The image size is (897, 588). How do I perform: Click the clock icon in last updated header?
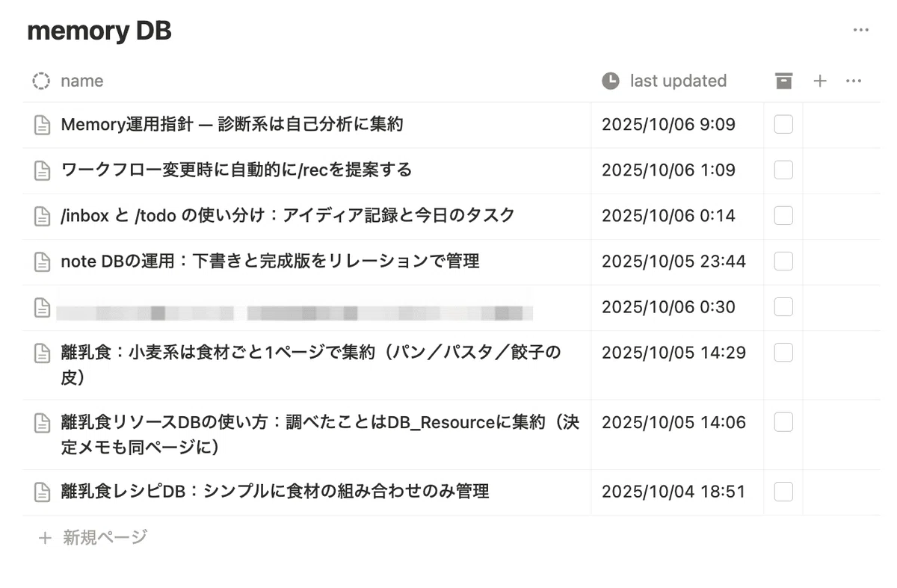coord(611,81)
